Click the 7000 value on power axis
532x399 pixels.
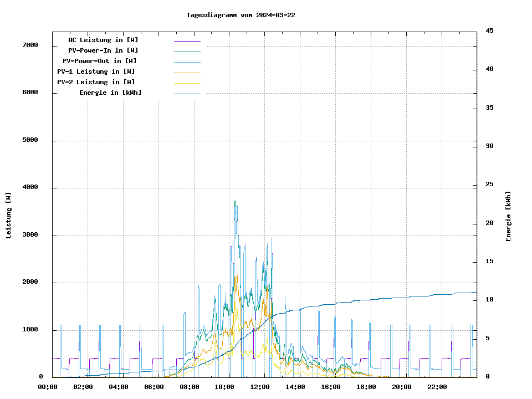[x=29, y=45]
